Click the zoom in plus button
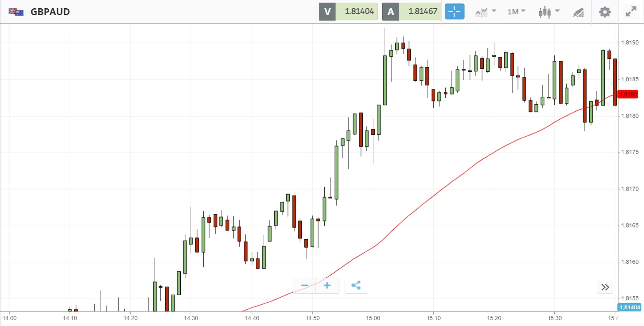644x326 pixels. 327,286
